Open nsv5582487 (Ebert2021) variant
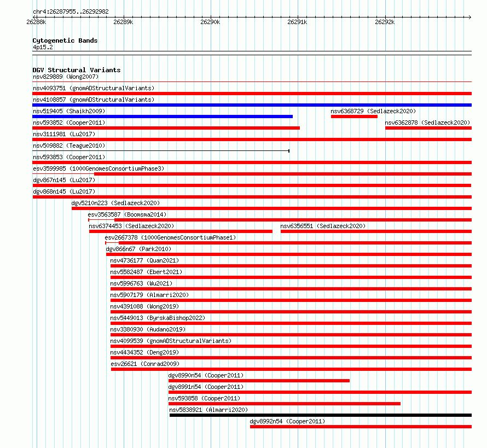Image resolution: width=487 pixels, height=448 pixels. click(x=146, y=272)
